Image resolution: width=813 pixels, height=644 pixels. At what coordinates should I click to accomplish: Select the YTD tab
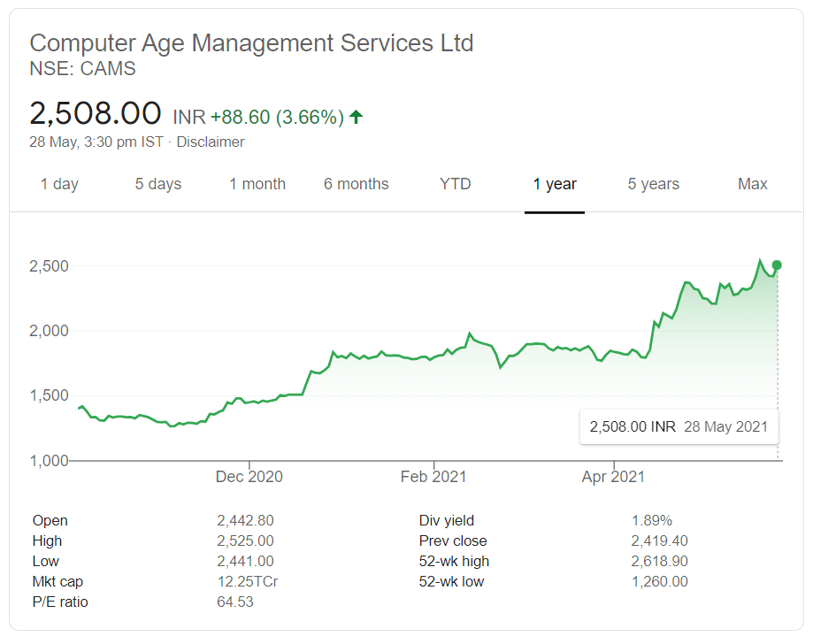456,184
